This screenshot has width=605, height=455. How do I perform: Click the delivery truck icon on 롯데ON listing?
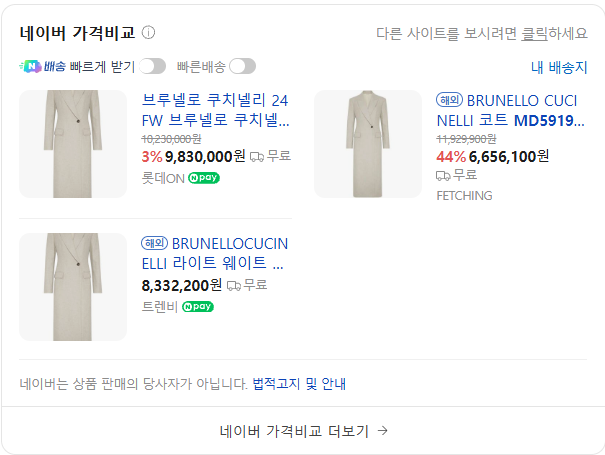click(257, 157)
